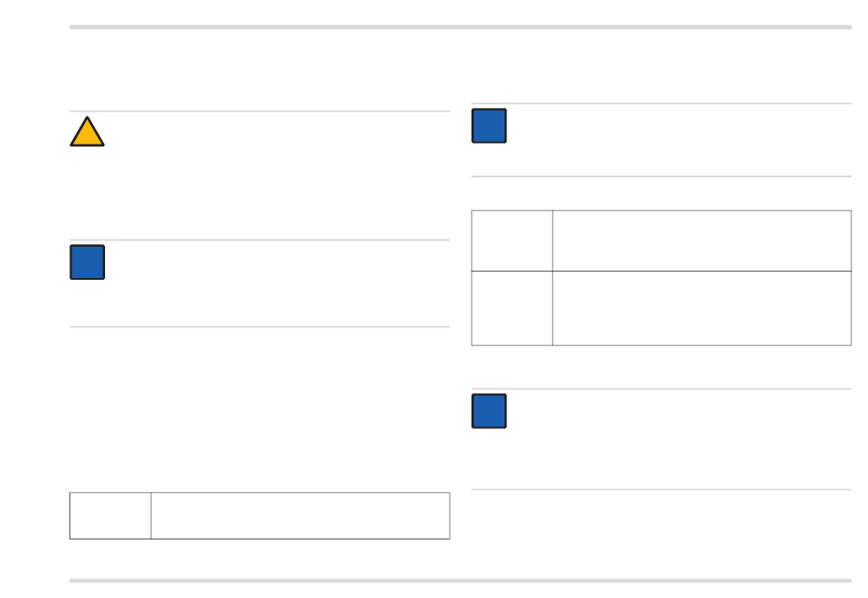Click the thick gray footer bar of the page

(x=460, y=581)
